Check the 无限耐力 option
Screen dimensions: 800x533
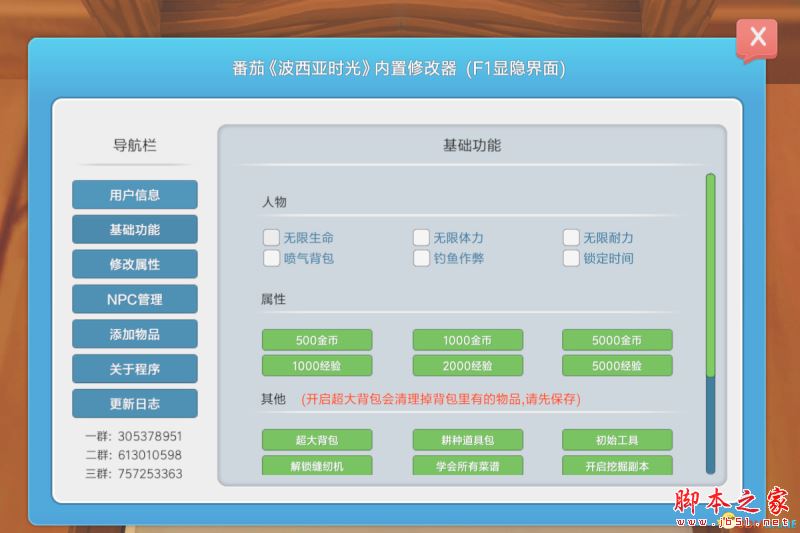571,237
